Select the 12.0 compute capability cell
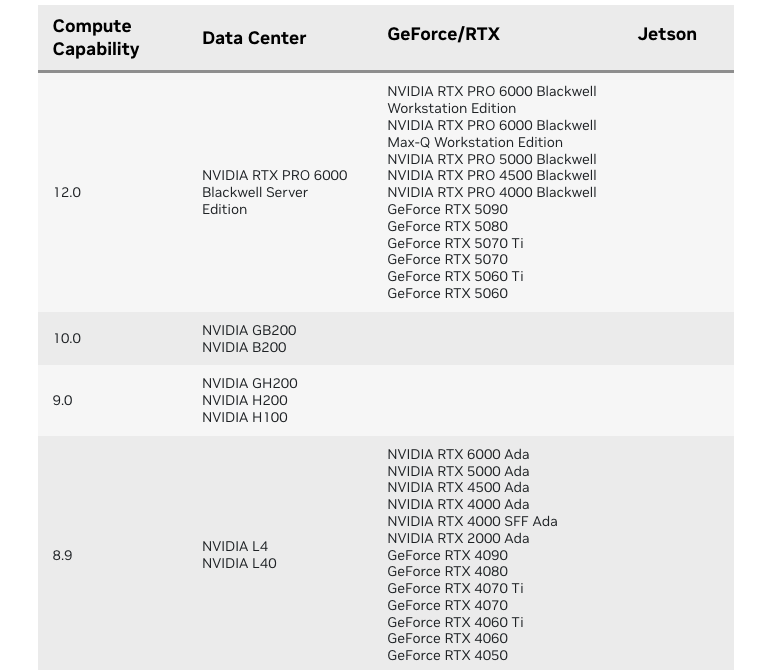This screenshot has height=670, width=770. tap(67, 192)
